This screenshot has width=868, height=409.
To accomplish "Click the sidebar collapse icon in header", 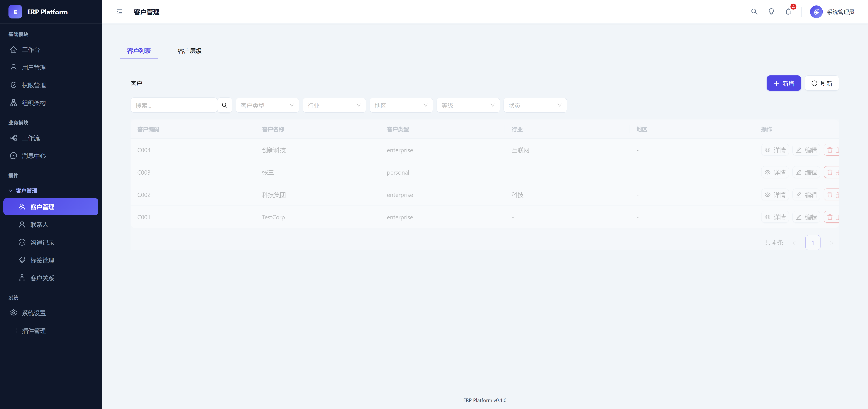I will click(119, 12).
